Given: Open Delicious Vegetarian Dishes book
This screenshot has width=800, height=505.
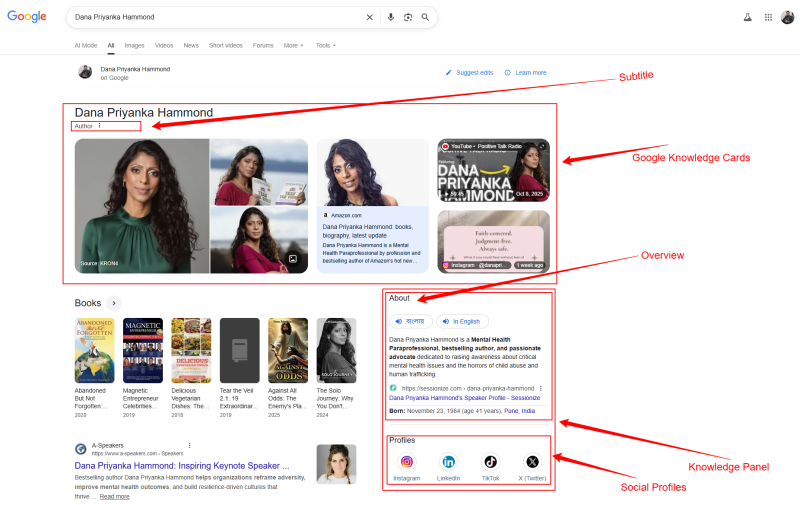Looking at the screenshot, I should pos(191,350).
